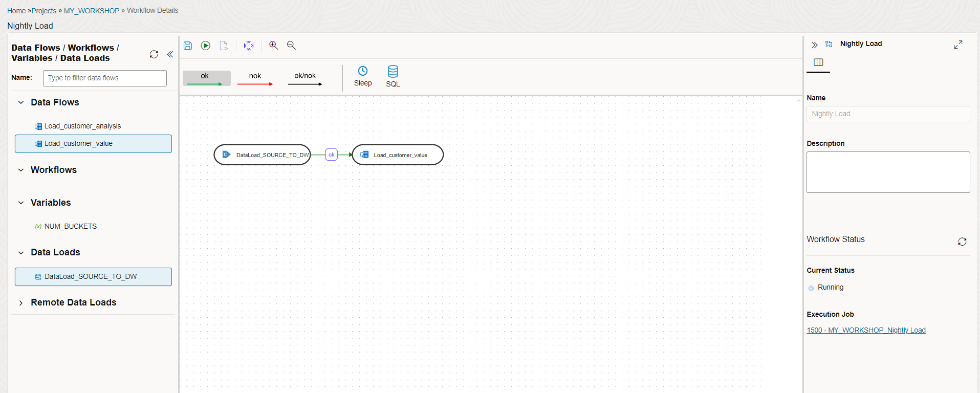The height and width of the screenshot is (393, 980).
Task: Refresh the Workflow Status
Action: (x=962, y=242)
